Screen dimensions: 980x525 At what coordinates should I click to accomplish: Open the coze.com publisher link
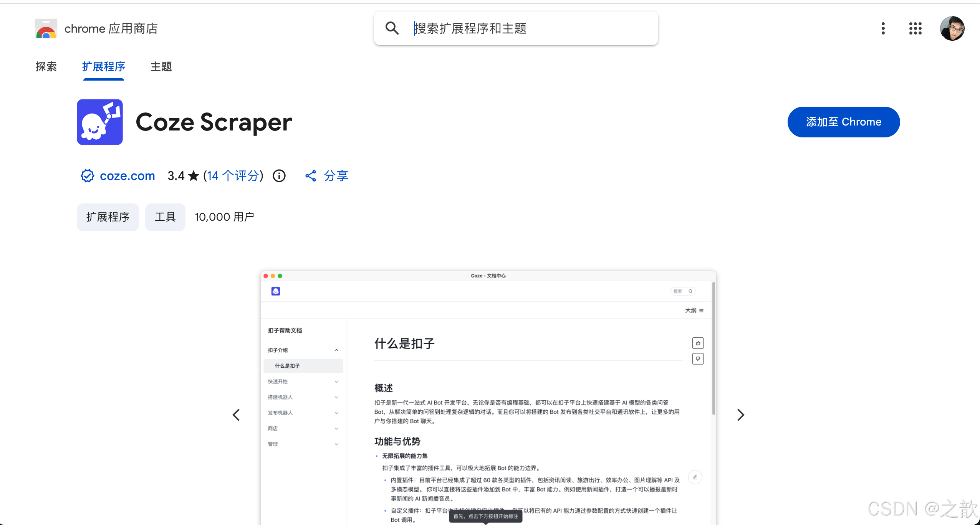(127, 176)
